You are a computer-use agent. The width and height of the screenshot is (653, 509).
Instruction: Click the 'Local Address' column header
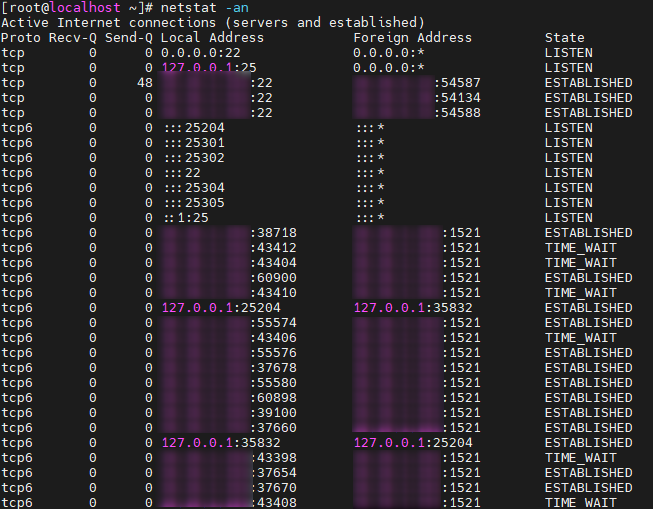pos(212,38)
